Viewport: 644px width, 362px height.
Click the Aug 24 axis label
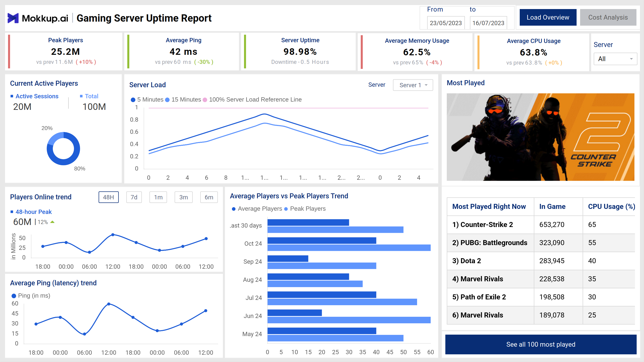[x=253, y=280]
